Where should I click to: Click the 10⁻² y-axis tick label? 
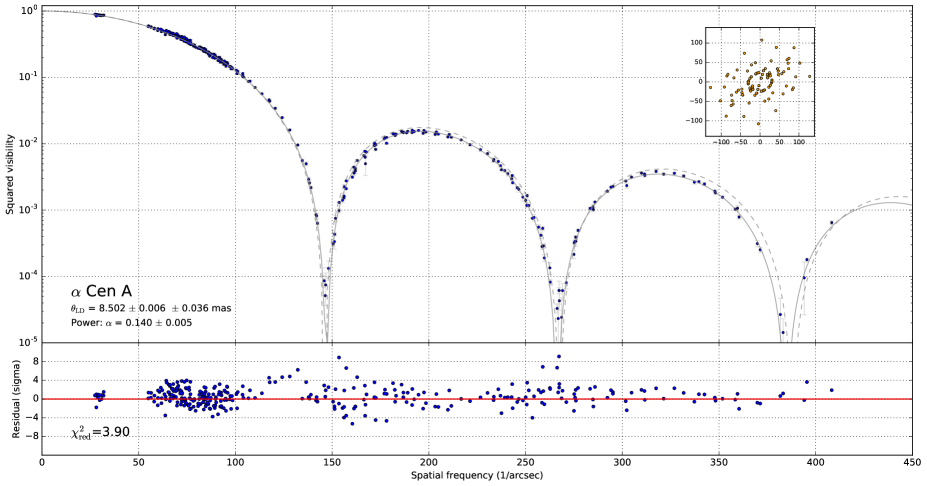[30, 143]
